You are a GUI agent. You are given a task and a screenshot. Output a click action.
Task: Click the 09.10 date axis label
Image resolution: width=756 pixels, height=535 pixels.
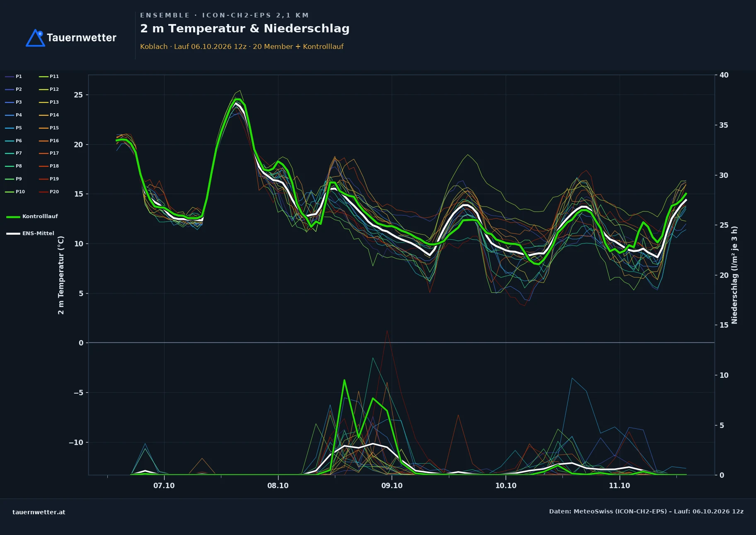(392, 486)
